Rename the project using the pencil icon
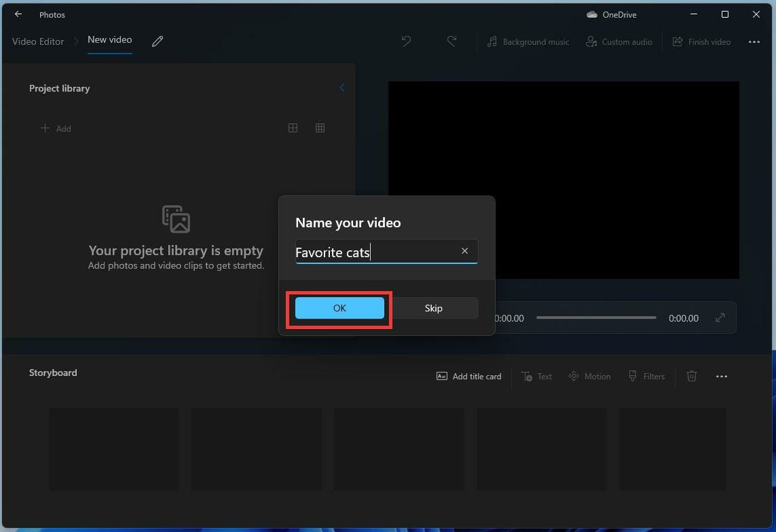776x532 pixels. click(157, 41)
